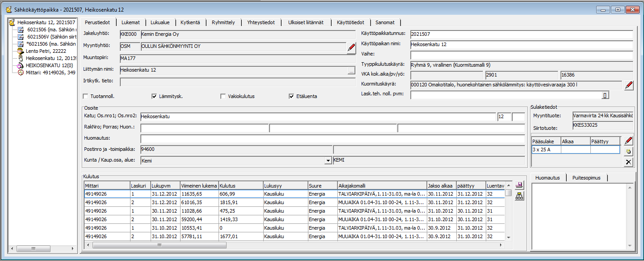Uncheck the Etäluenta checkbox
The image size is (644, 261).
291,96
